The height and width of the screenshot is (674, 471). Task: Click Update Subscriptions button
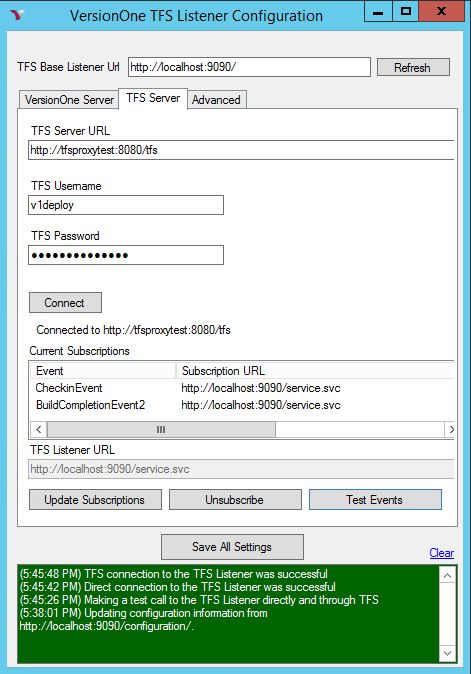(95, 500)
